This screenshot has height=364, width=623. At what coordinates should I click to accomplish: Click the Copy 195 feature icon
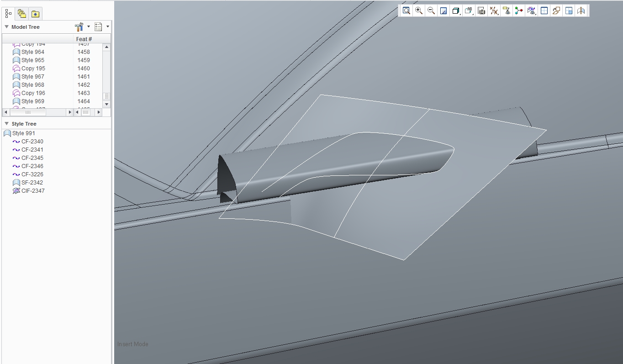tap(16, 69)
